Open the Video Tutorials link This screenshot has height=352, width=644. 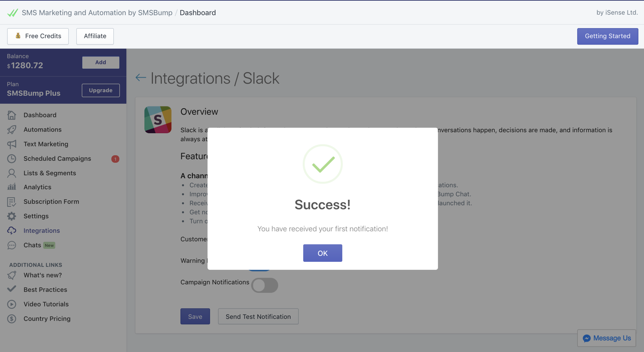[46, 304]
